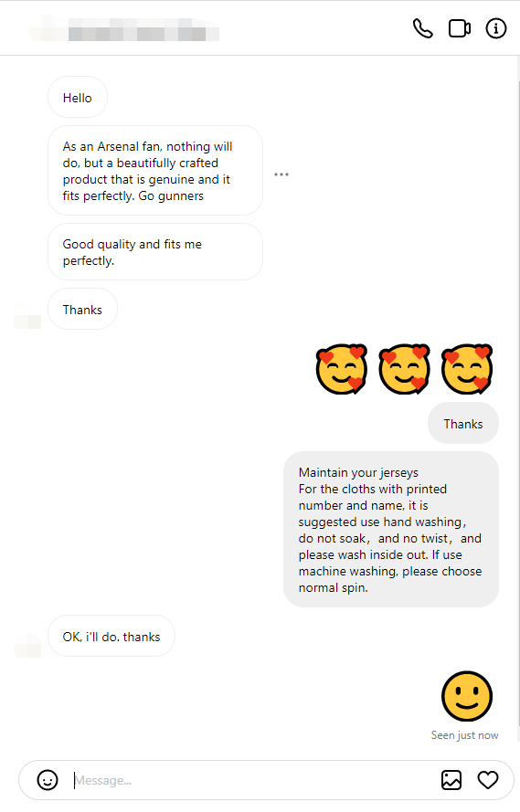520x812 pixels.
Task: Click the sent 'Thanks' message bubble
Action: pos(463,424)
